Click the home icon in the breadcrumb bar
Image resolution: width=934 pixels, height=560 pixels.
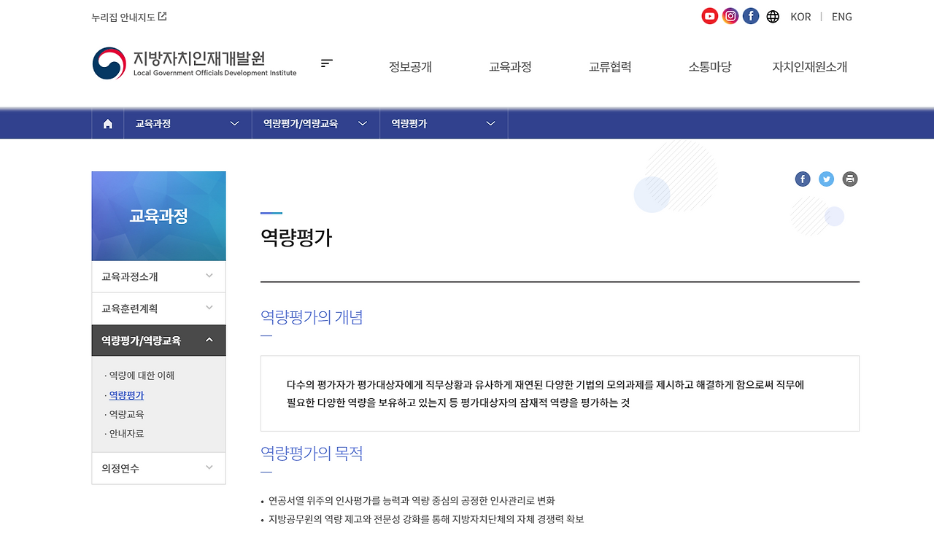pyautogui.click(x=107, y=123)
